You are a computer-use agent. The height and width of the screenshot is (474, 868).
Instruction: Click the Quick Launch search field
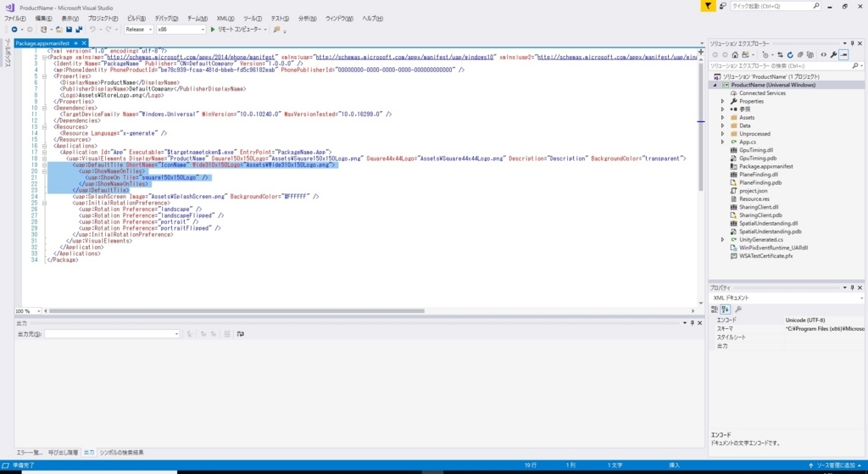(772, 6)
